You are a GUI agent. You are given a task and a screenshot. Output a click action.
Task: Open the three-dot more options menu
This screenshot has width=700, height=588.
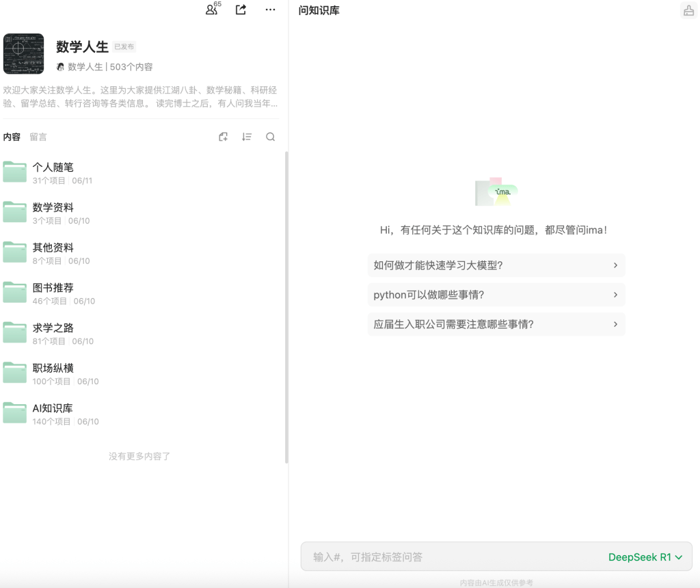pyautogui.click(x=270, y=10)
